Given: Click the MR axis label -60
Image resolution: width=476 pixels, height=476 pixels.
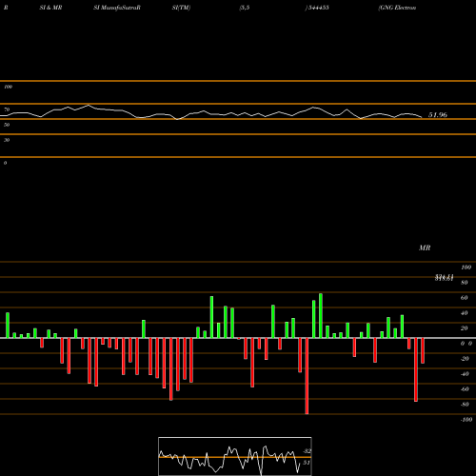Looking at the screenshot, I should 465,389.
